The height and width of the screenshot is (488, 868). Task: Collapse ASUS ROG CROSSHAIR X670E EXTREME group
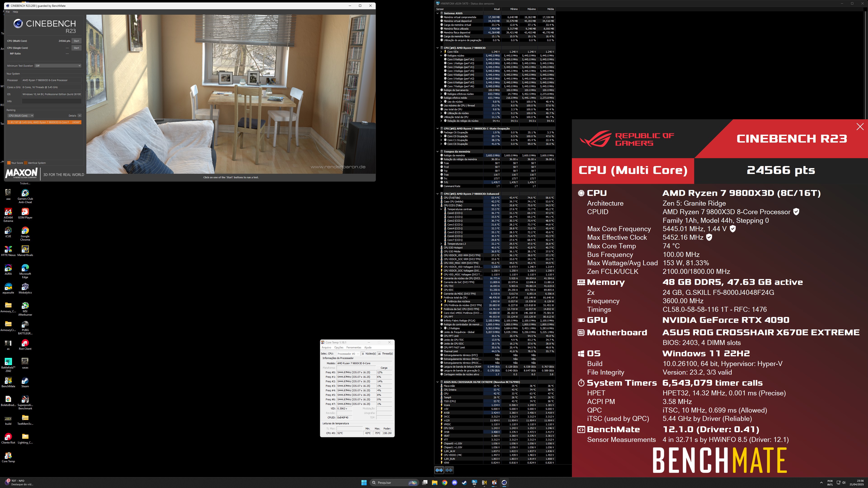point(438,382)
